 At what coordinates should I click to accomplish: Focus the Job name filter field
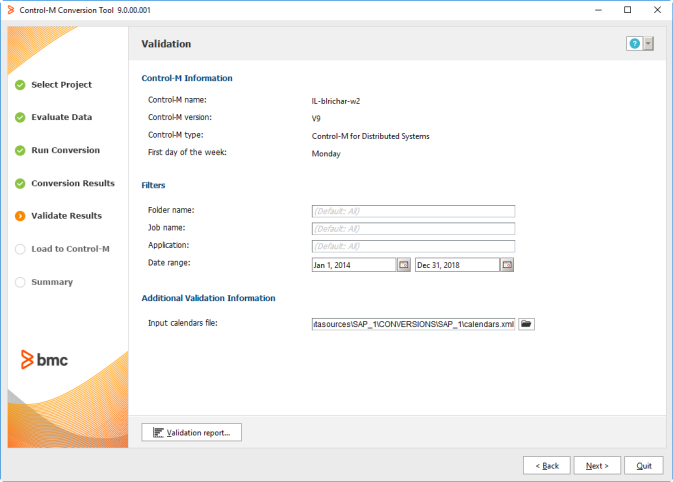(x=413, y=229)
